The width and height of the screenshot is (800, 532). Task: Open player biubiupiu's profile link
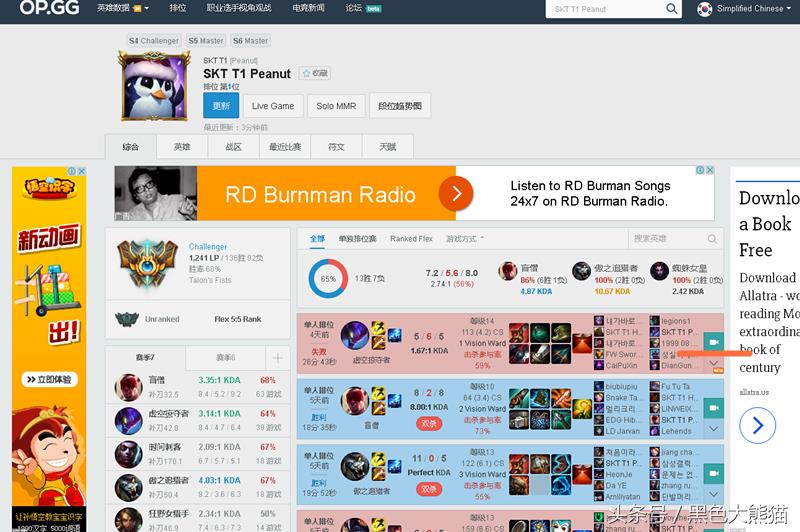(621, 387)
